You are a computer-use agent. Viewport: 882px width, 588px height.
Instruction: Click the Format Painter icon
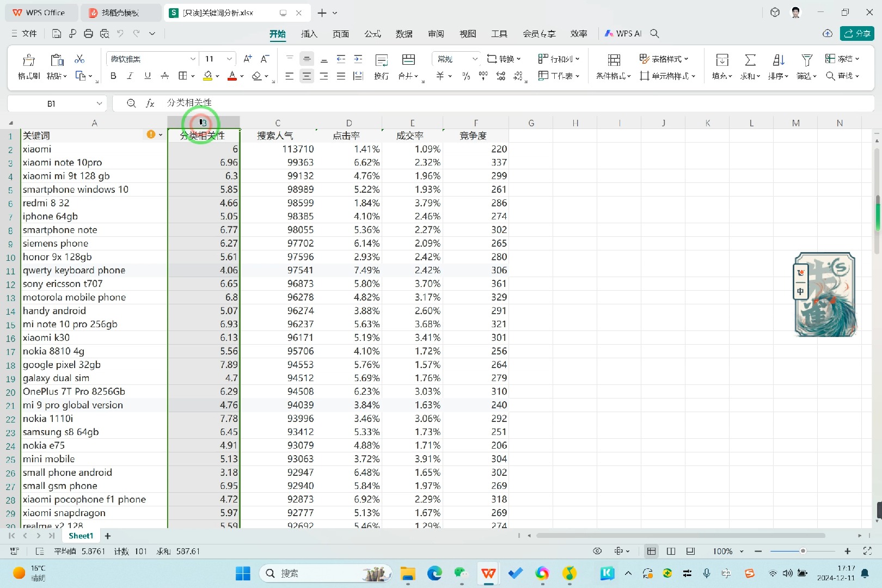(29, 60)
